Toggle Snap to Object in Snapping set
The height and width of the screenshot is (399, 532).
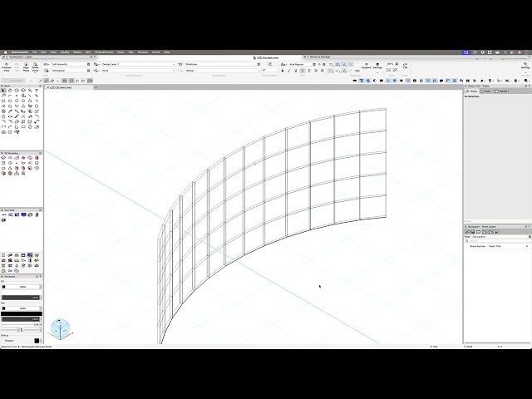(x=337, y=65)
